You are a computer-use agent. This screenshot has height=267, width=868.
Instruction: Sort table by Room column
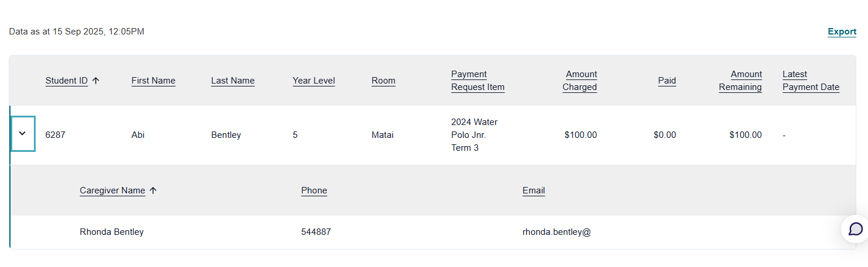(x=383, y=81)
